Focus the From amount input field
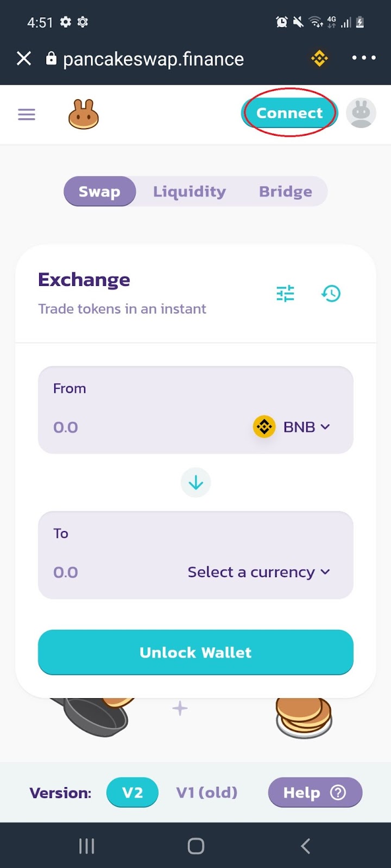This screenshot has width=391, height=868. [x=147, y=427]
